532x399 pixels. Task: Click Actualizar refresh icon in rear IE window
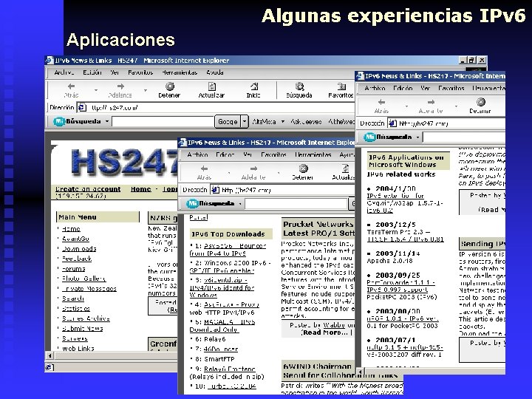click(212, 86)
